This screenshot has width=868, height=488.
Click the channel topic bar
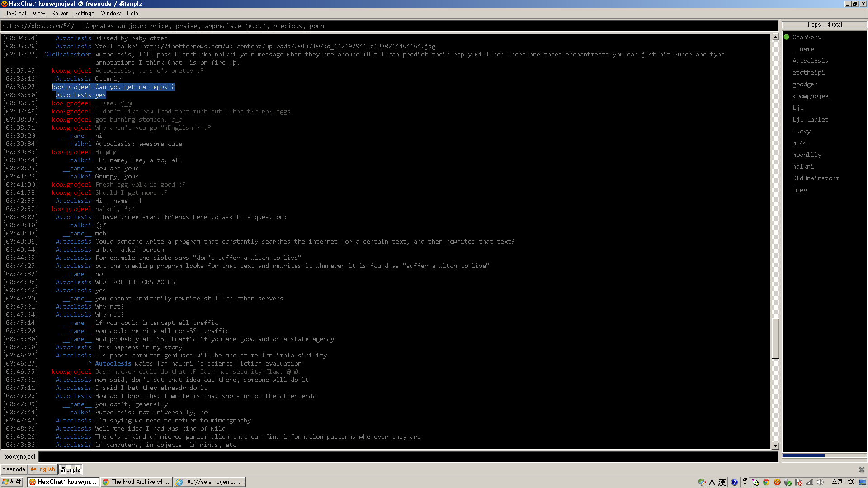[389, 26]
